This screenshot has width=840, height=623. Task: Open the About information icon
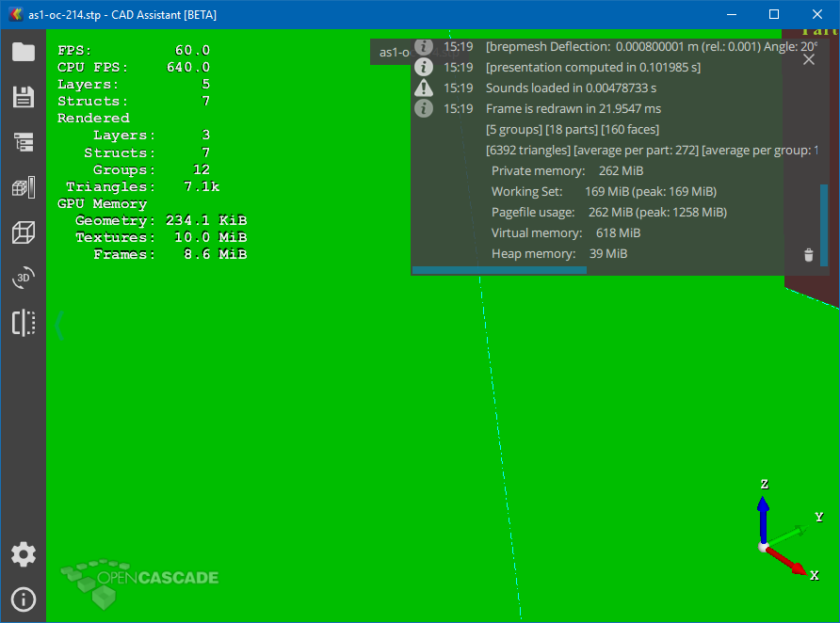pyautogui.click(x=24, y=599)
